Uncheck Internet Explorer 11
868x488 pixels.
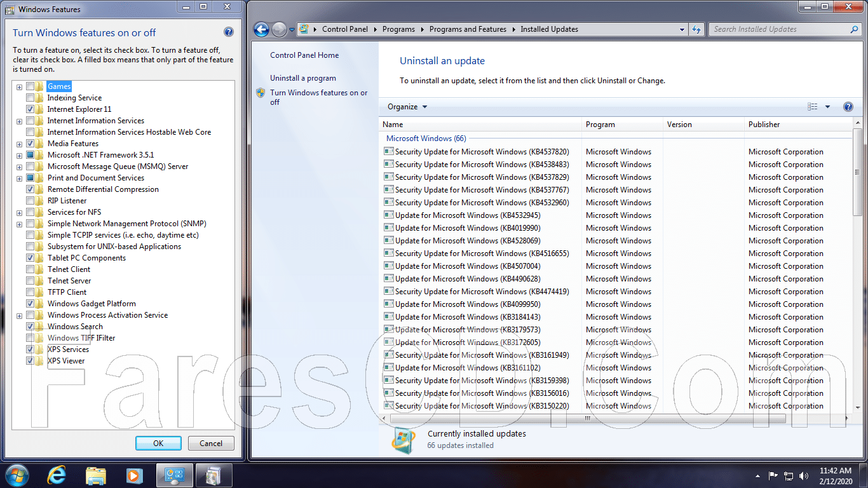pos(30,109)
